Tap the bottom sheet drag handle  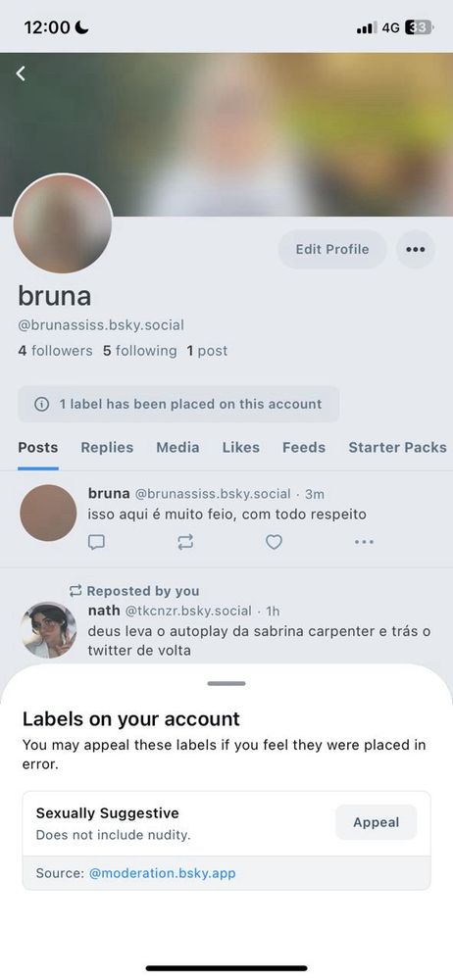[226, 684]
